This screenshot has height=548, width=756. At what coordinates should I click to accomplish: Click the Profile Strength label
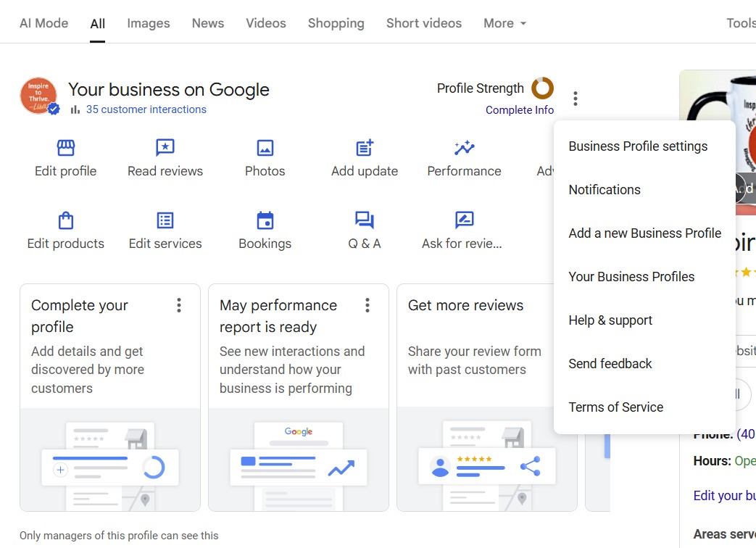481,88
